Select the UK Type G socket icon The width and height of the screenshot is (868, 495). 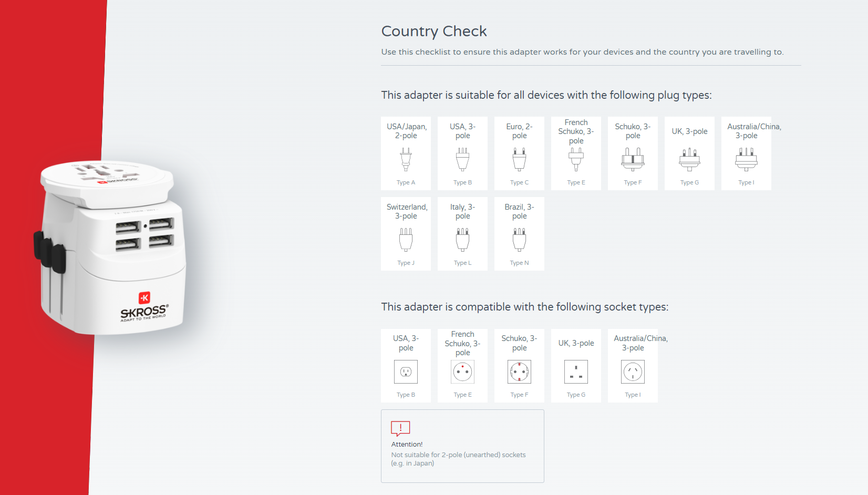(x=576, y=372)
